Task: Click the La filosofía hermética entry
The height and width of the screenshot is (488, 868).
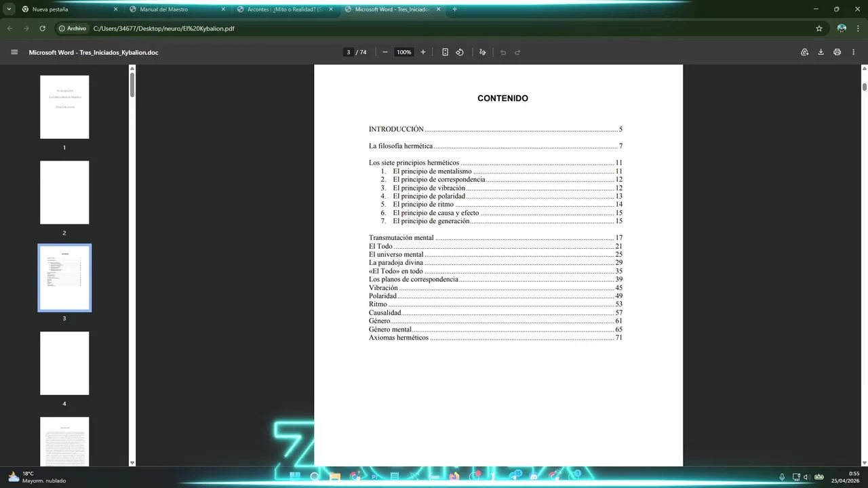Action: [496, 146]
